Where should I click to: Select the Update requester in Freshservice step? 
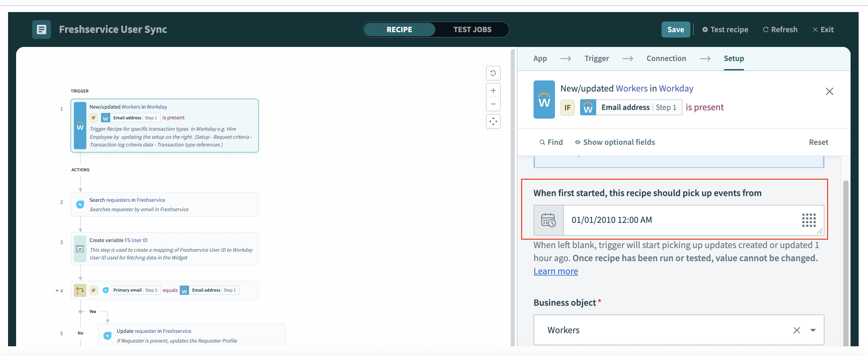(192, 336)
